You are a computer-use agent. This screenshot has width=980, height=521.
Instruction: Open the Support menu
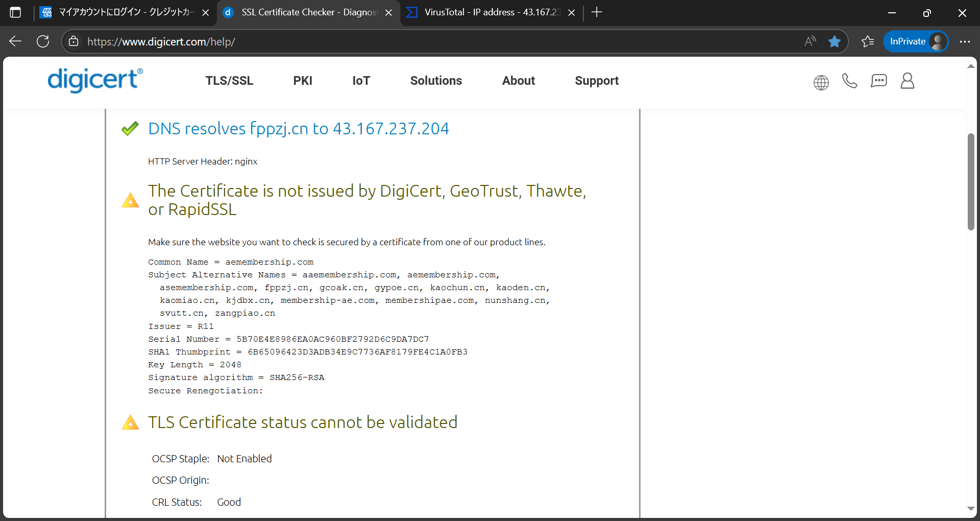pos(597,81)
